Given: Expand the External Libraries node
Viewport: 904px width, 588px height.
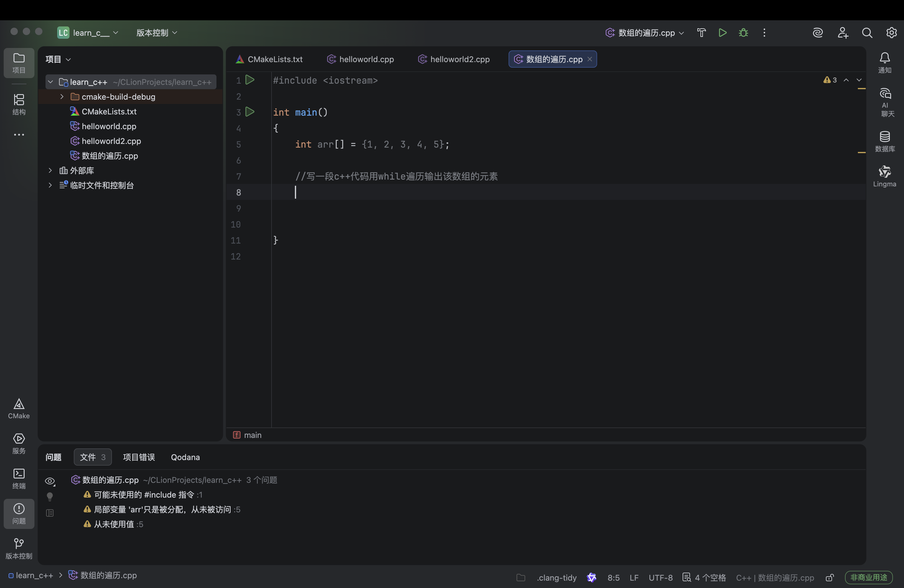Looking at the screenshot, I should (x=50, y=171).
